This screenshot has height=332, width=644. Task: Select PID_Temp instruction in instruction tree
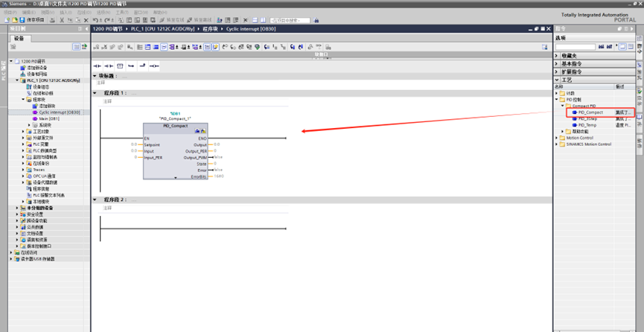coord(587,125)
